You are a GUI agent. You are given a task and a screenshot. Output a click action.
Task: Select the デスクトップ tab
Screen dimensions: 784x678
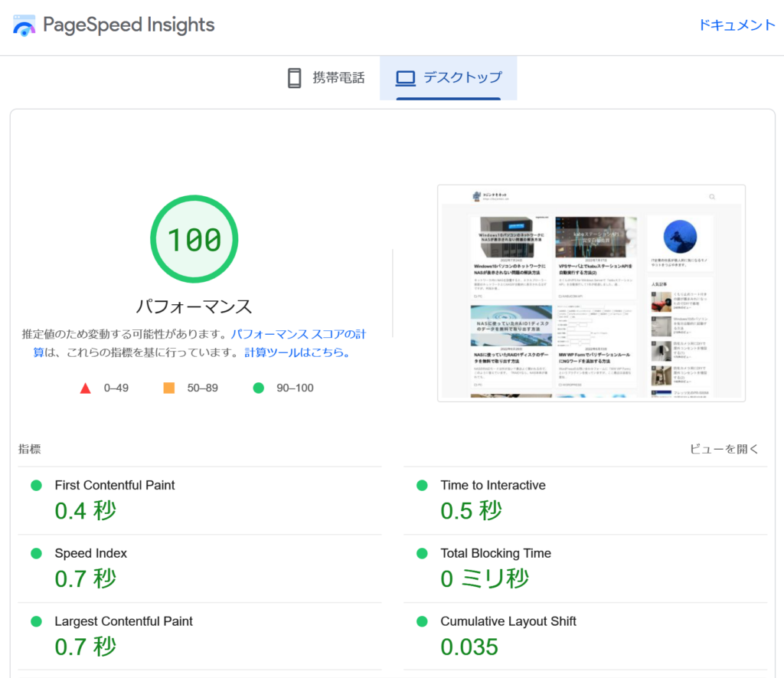pos(449,78)
